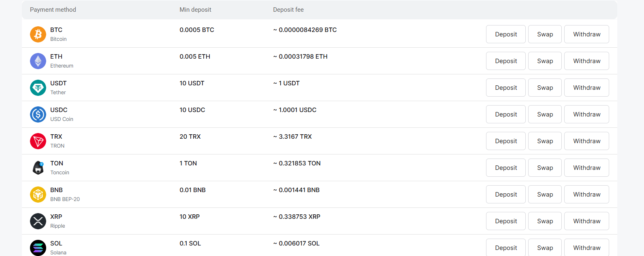Click the Solana icon
Image resolution: width=644 pixels, height=256 pixels.
[38, 248]
